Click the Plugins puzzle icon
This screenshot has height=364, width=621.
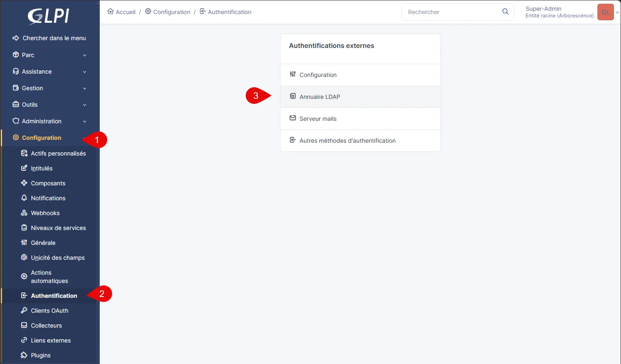click(x=24, y=355)
